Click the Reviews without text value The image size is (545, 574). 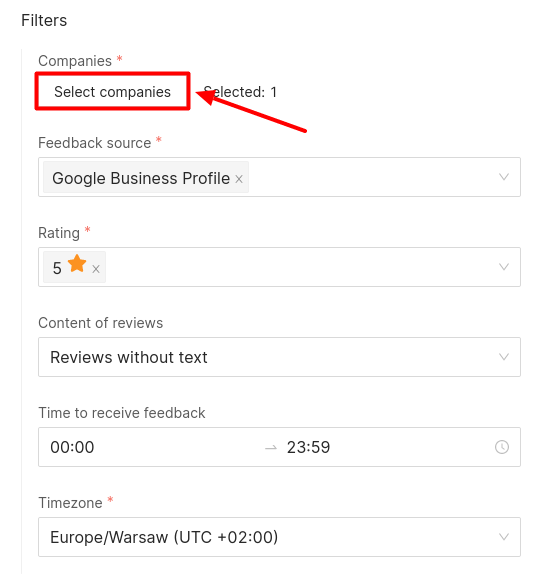pos(129,357)
